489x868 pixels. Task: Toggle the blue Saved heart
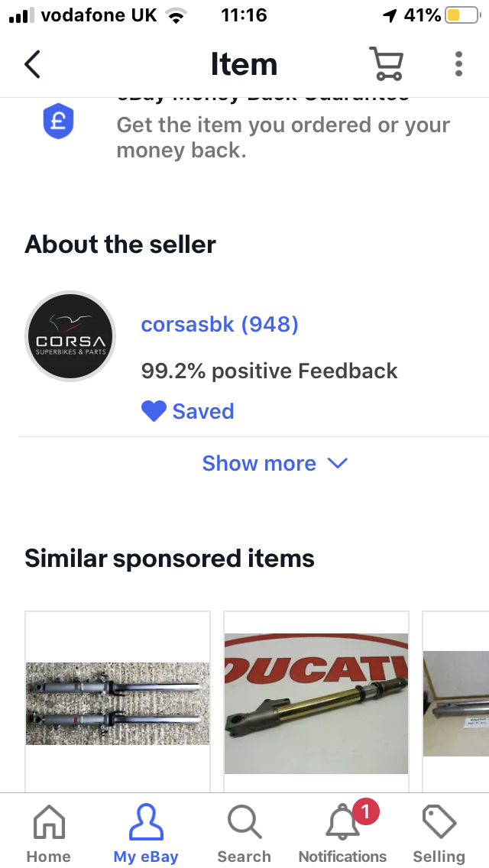click(154, 412)
